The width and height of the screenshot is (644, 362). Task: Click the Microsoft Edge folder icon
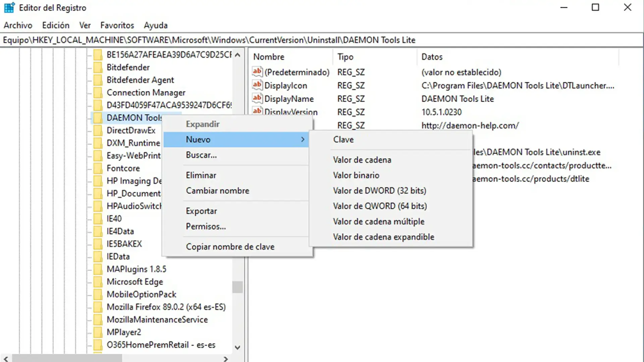[98, 282]
